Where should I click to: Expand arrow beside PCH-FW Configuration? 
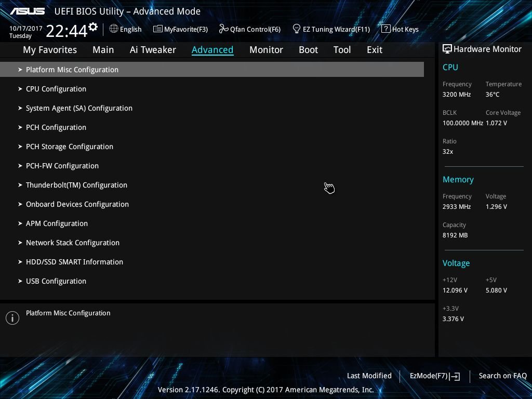point(20,166)
